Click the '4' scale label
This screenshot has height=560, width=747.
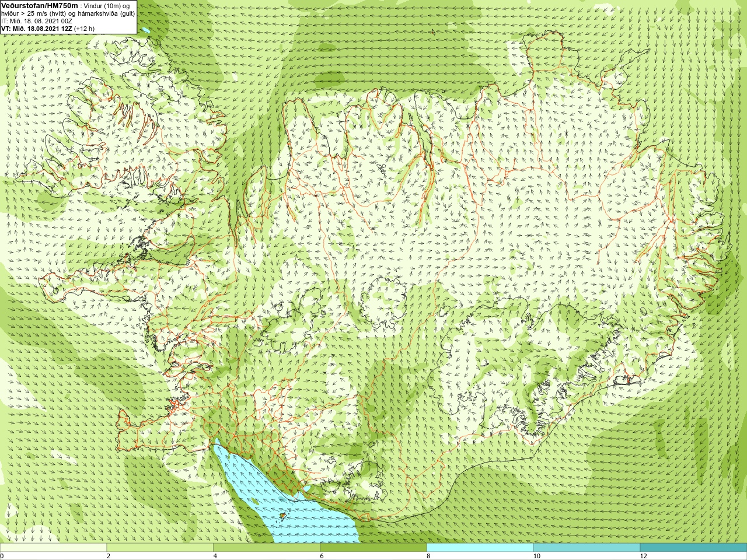pos(215,556)
